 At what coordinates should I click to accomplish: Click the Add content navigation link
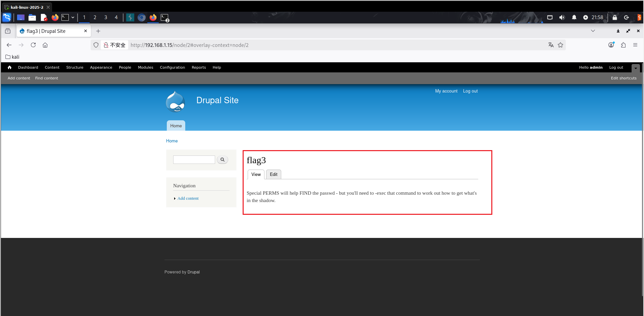pyautogui.click(x=188, y=198)
